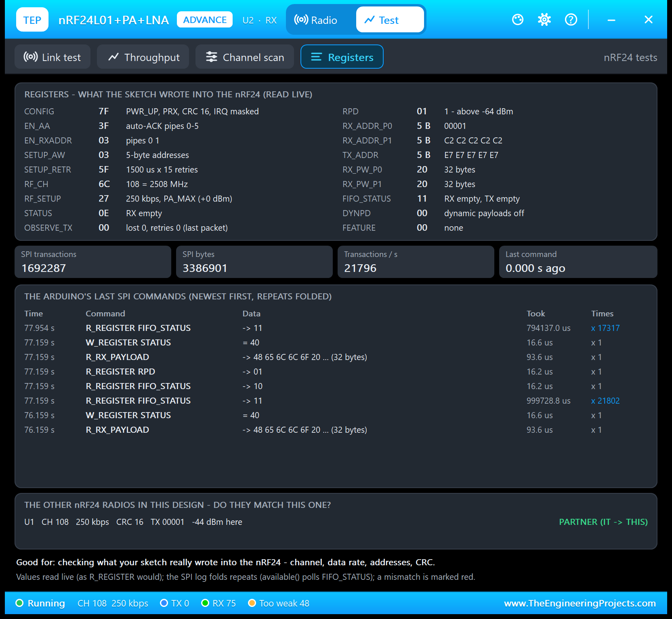Click Last command '0.000 s ago'
This screenshot has height=619, width=672.
tap(535, 268)
